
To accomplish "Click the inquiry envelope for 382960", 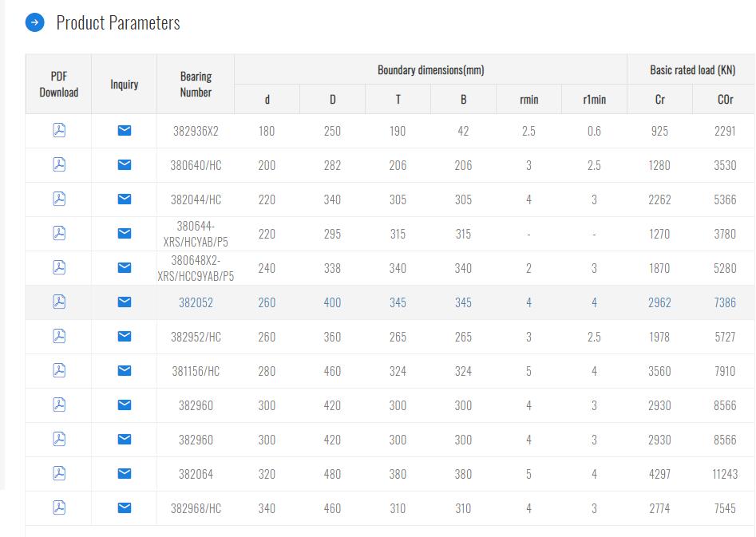I will point(124,405).
